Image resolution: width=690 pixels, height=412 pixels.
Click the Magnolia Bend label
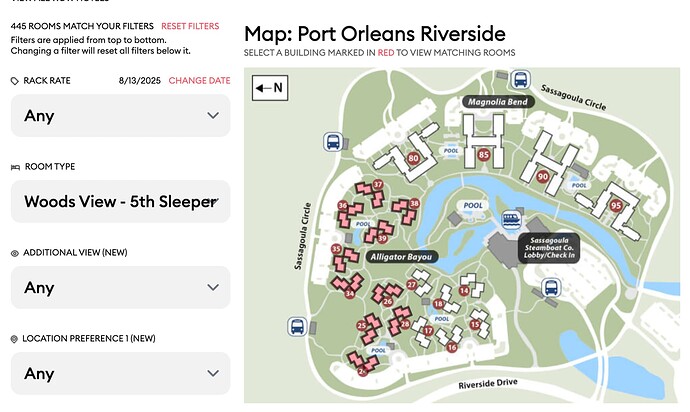[x=498, y=102]
